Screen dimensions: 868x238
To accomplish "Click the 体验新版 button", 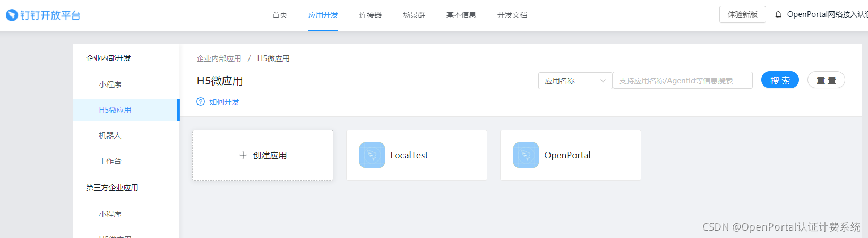I will tap(743, 14).
